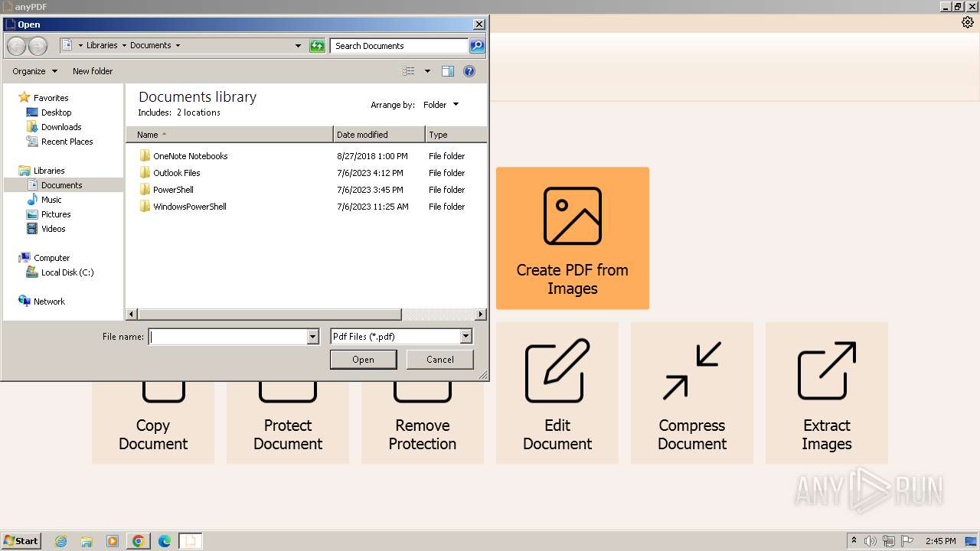The width and height of the screenshot is (980, 551).
Task: Select Documents library in navigation pane
Action: point(61,185)
